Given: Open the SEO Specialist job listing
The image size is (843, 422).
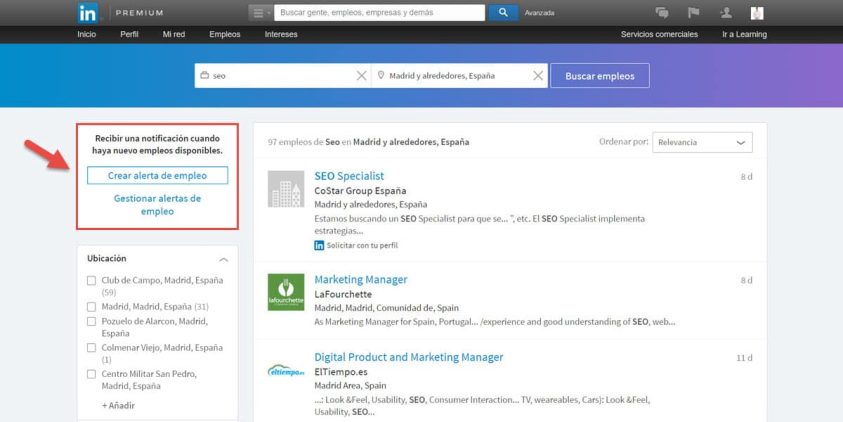Looking at the screenshot, I should coord(349,176).
